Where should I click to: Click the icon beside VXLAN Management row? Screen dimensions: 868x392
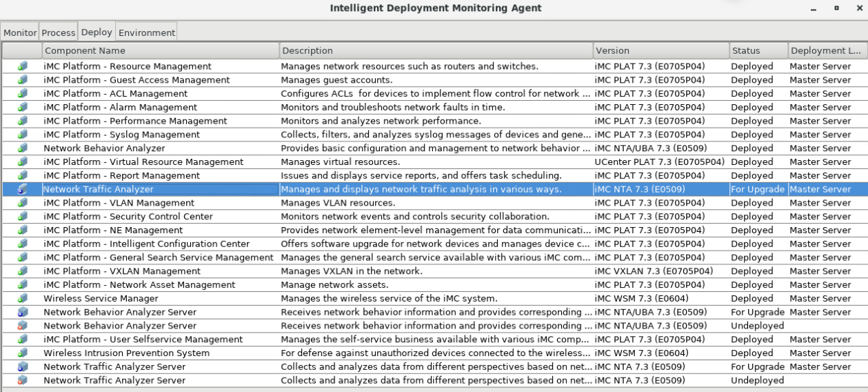point(23,271)
